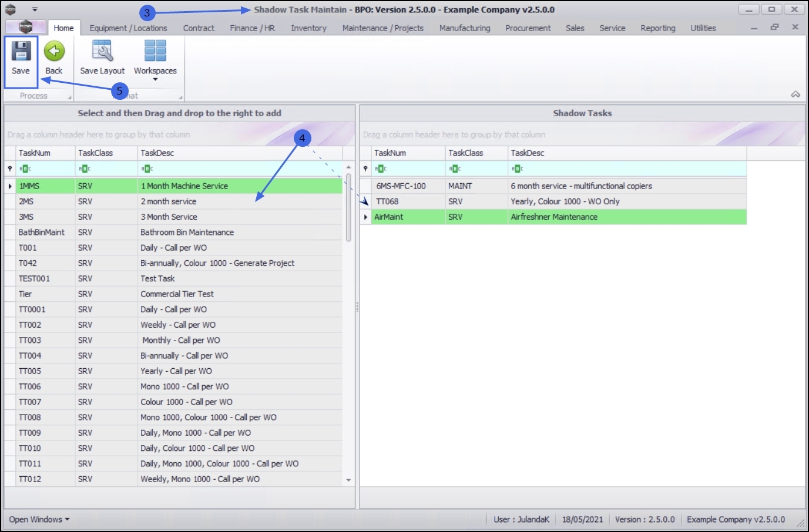
Task: Switch to the Reporting tab
Action: pos(658,28)
